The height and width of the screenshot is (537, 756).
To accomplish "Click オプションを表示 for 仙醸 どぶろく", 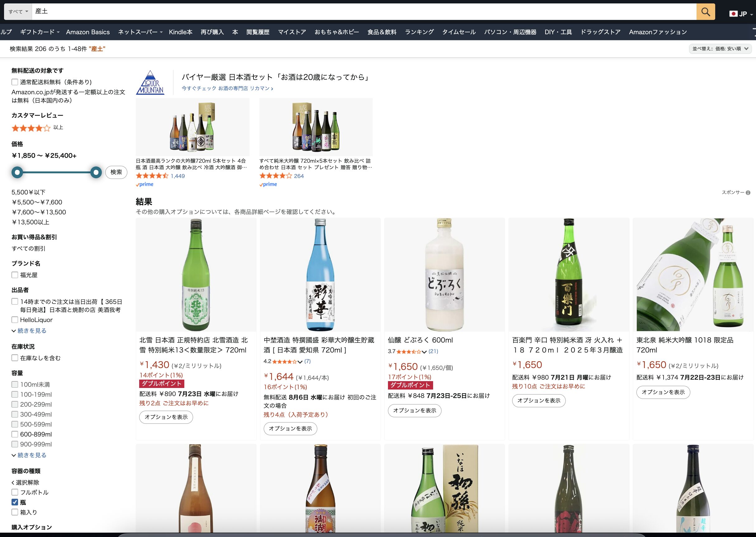I will pos(414,411).
